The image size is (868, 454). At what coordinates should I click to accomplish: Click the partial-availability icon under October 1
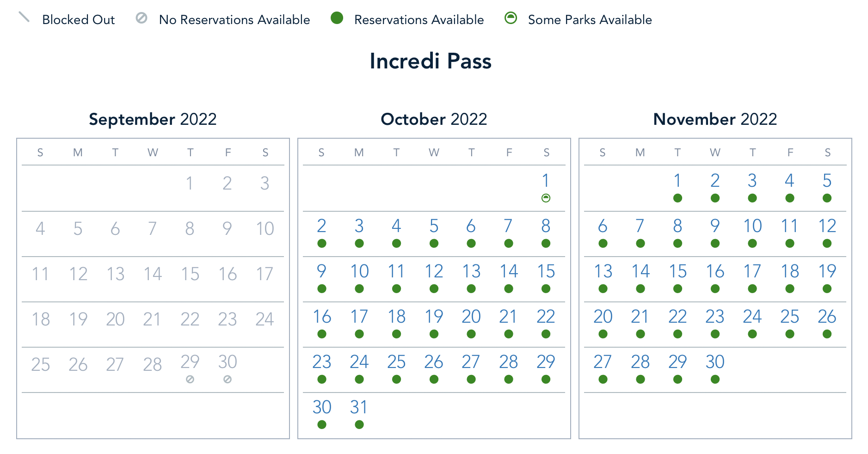(x=546, y=198)
